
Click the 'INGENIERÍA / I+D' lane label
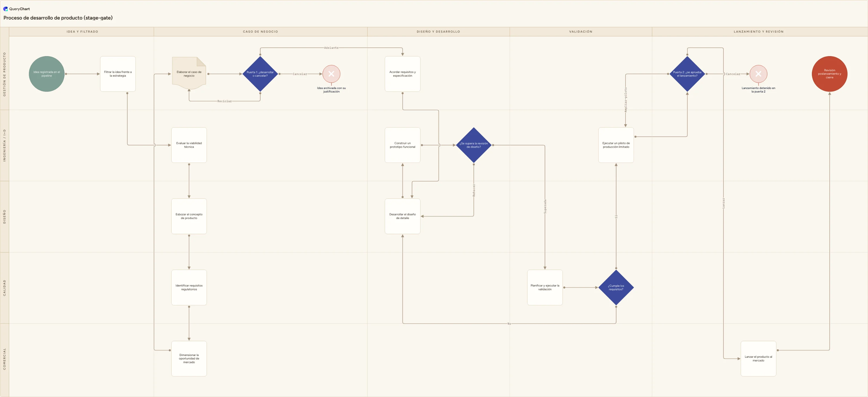[x=4, y=145]
